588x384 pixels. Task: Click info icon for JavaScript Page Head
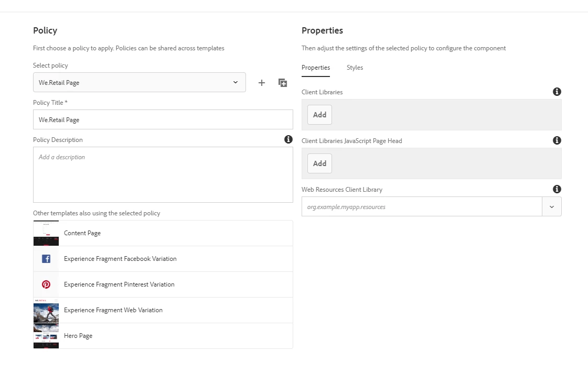click(x=557, y=140)
